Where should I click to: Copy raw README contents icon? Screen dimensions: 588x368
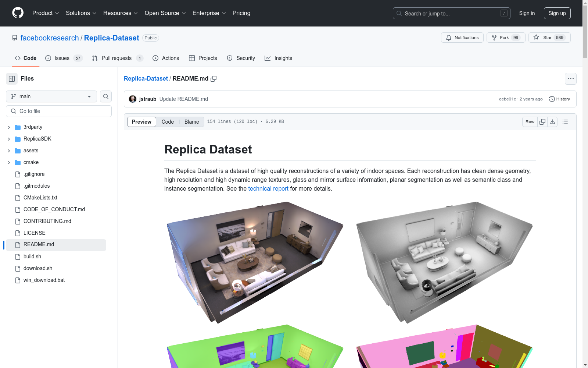coord(542,121)
